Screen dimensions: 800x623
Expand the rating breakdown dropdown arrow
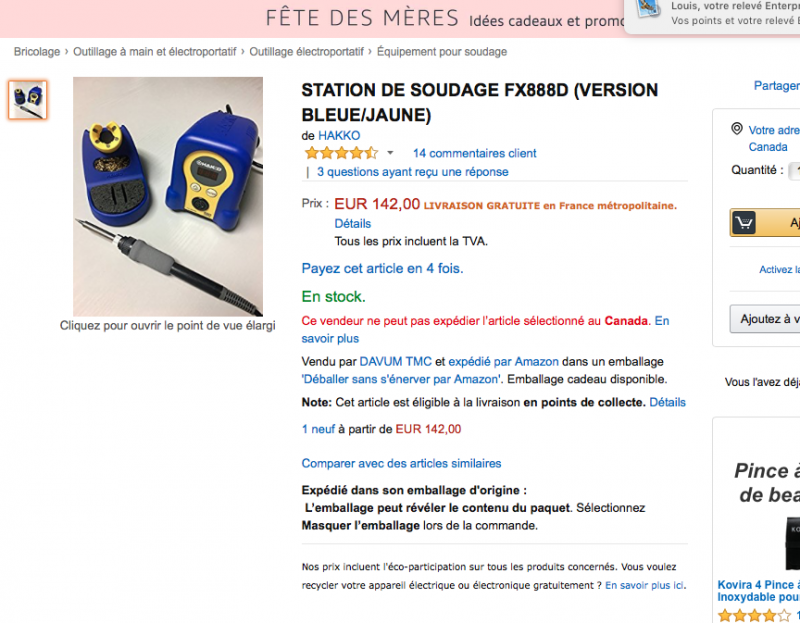tap(390, 153)
